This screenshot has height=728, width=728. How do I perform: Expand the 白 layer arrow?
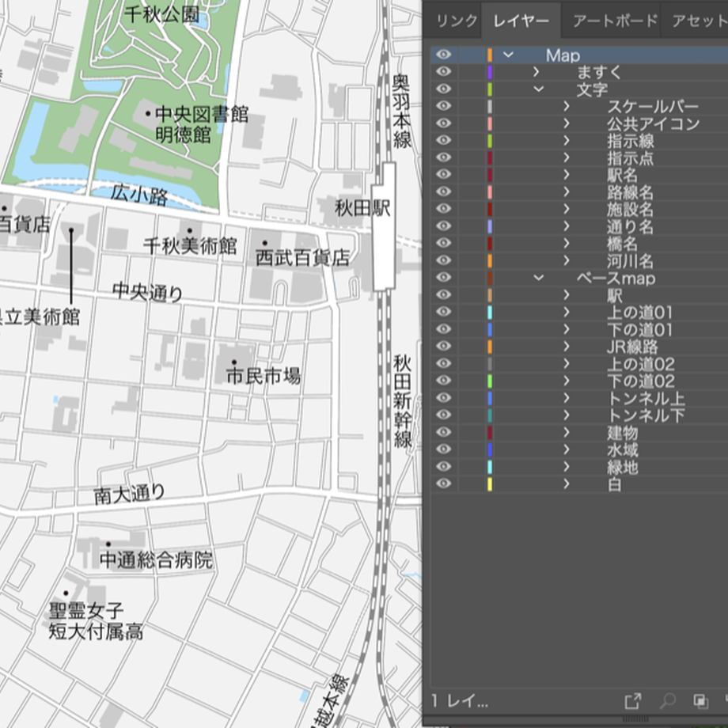tap(567, 483)
